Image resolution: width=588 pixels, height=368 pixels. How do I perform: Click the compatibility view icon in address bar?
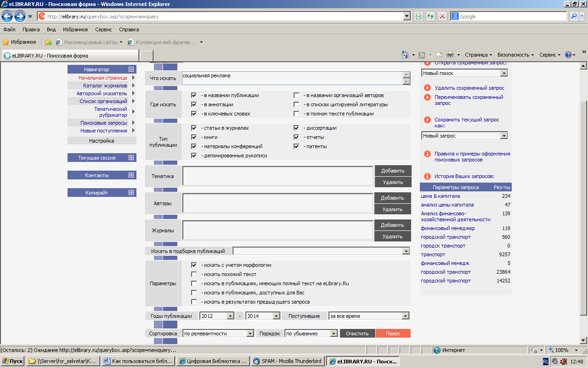(418, 17)
